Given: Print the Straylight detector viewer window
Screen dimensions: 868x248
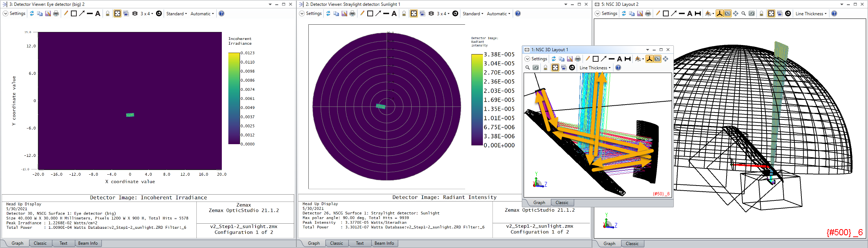Looking at the screenshot, I should pos(352,13).
